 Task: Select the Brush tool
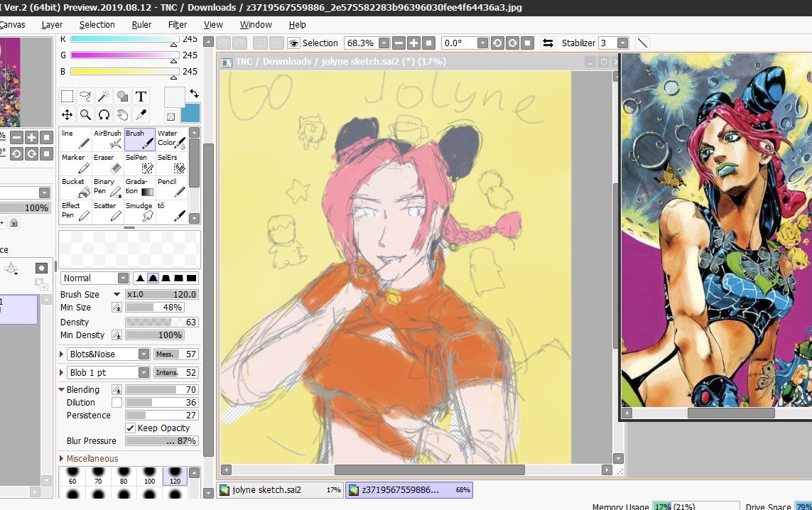click(140, 139)
